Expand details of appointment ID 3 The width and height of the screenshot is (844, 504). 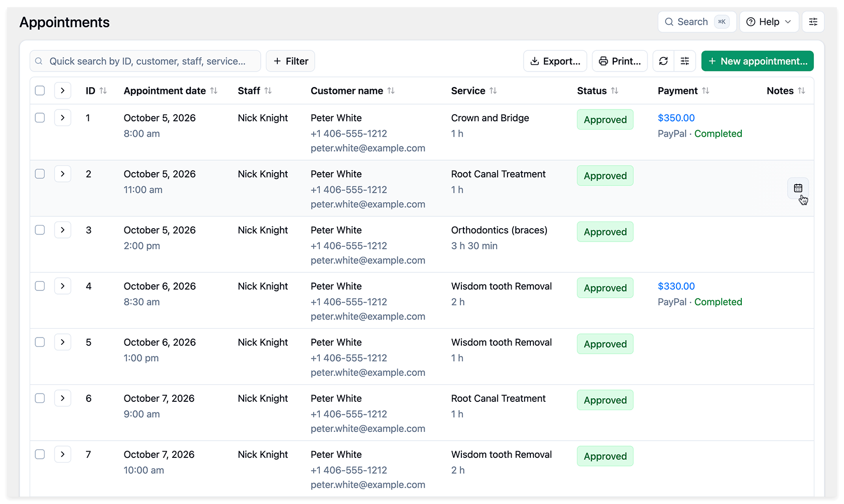pos(63,230)
